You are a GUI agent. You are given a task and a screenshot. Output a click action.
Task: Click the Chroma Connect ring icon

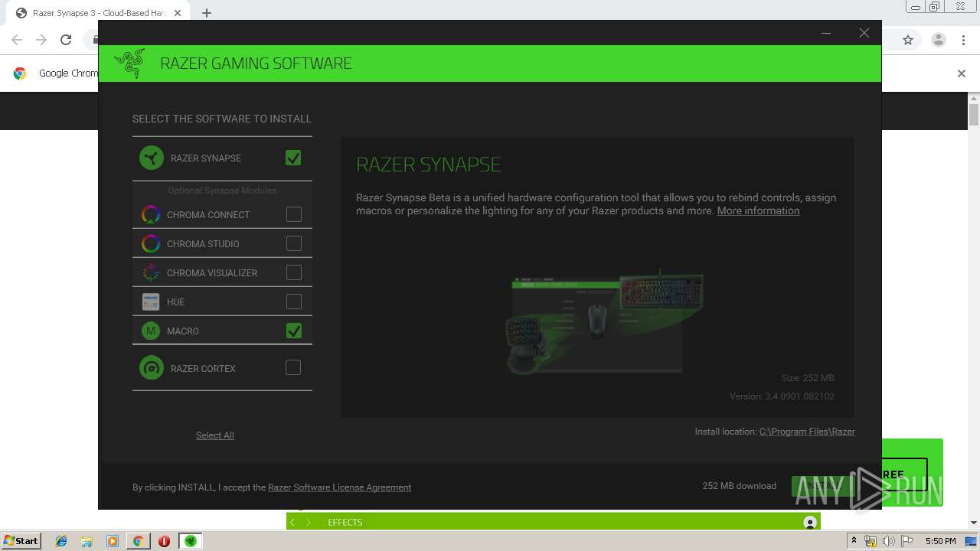coord(151,215)
